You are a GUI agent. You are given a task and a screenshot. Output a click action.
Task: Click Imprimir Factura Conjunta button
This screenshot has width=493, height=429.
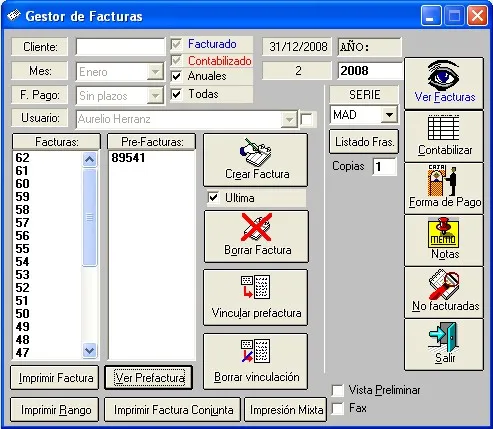173,410
